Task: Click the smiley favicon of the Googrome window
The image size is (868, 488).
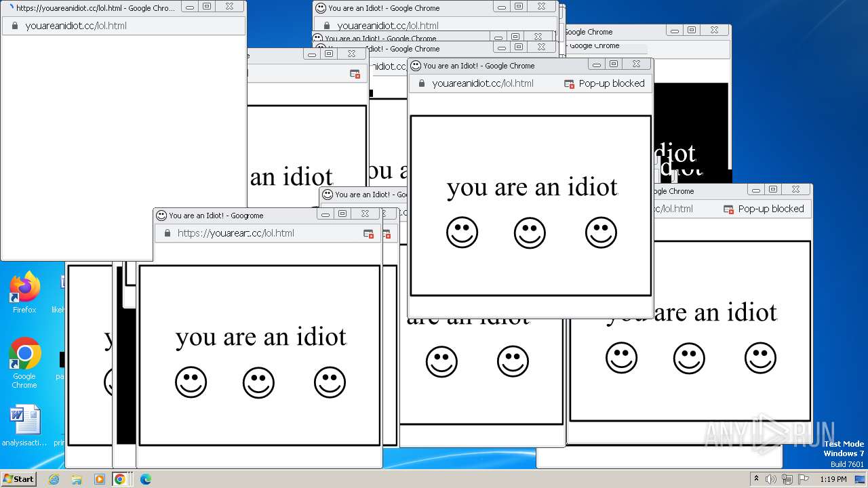Action: [161, 216]
